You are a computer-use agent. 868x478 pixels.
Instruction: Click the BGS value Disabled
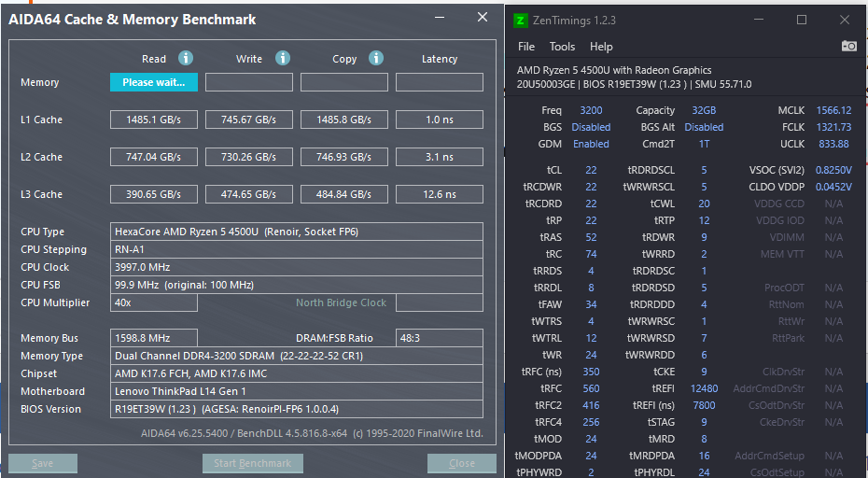[591, 127]
